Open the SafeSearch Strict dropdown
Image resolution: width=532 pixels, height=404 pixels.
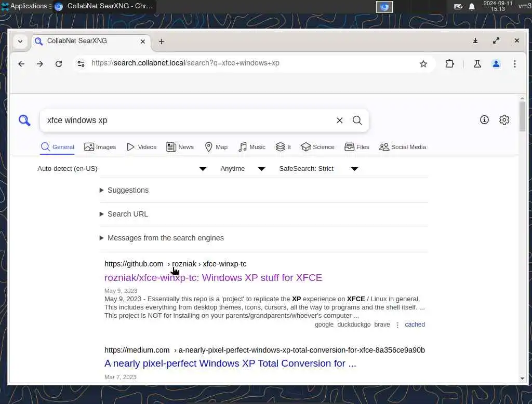point(318,169)
